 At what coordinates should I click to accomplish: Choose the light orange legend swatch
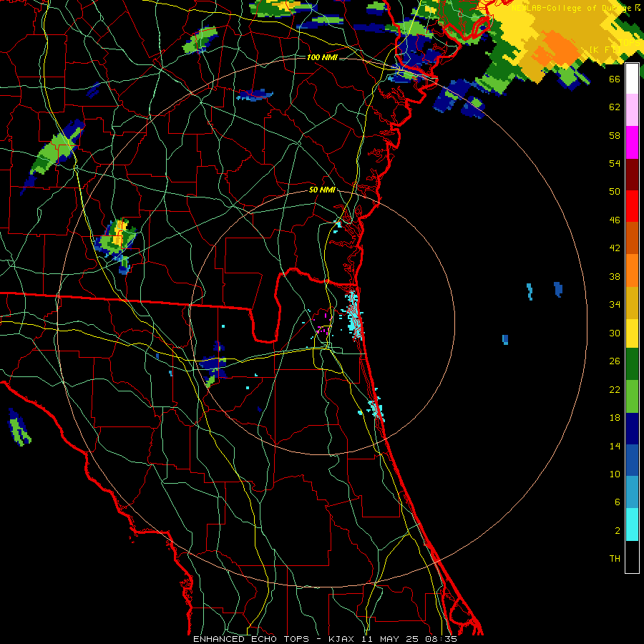click(632, 270)
